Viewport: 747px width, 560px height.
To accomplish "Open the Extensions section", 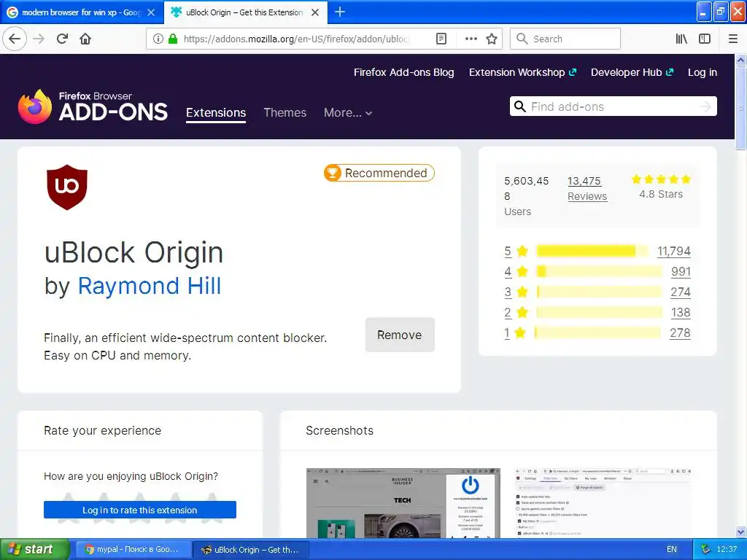I will [216, 113].
